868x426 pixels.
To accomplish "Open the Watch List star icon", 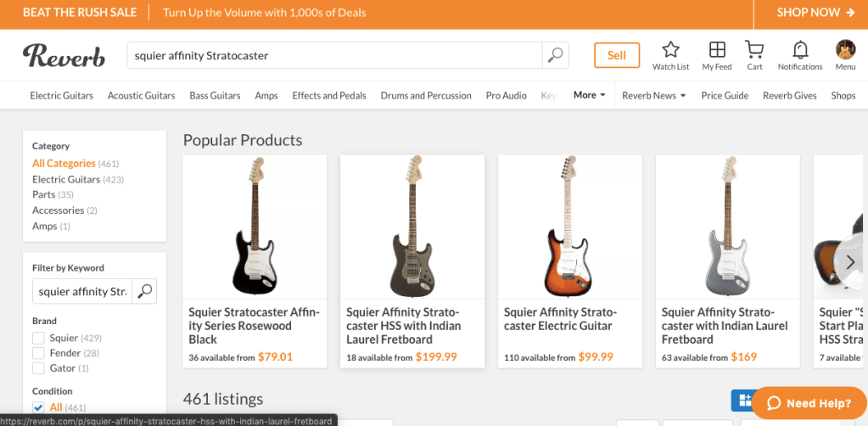I will tap(670, 49).
